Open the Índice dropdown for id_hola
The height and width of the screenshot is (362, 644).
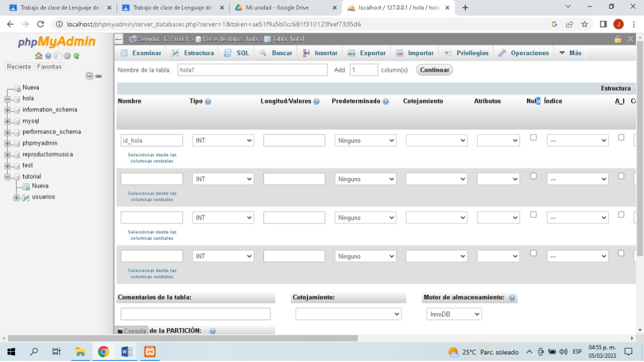[577, 140]
